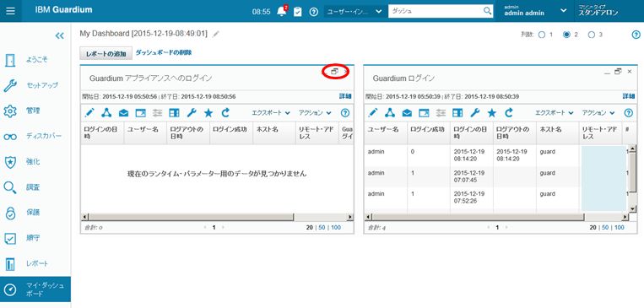Expand アクション dropdown in Guardium ログイン panel
The image size is (644, 308).
(598, 113)
